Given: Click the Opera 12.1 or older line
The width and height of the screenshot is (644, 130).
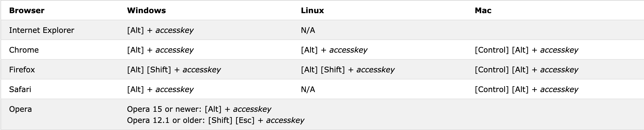Looking at the screenshot, I should click(x=216, y=120).
